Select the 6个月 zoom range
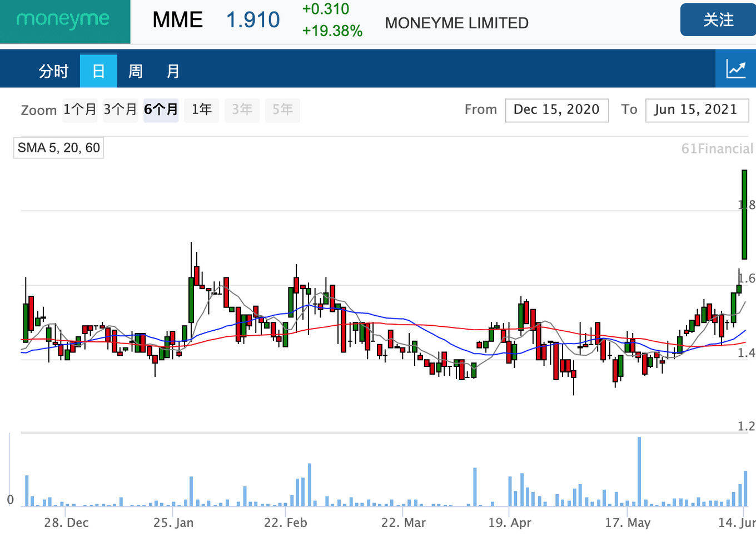 coord(161,110)
